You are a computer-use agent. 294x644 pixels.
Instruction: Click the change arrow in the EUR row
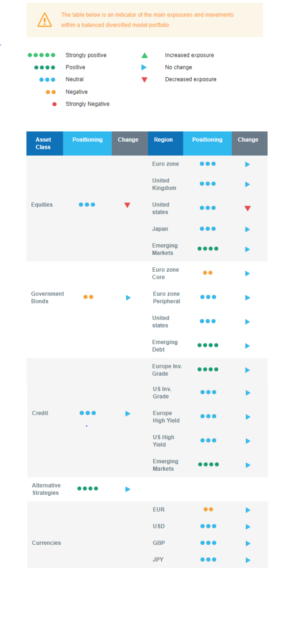248,510
